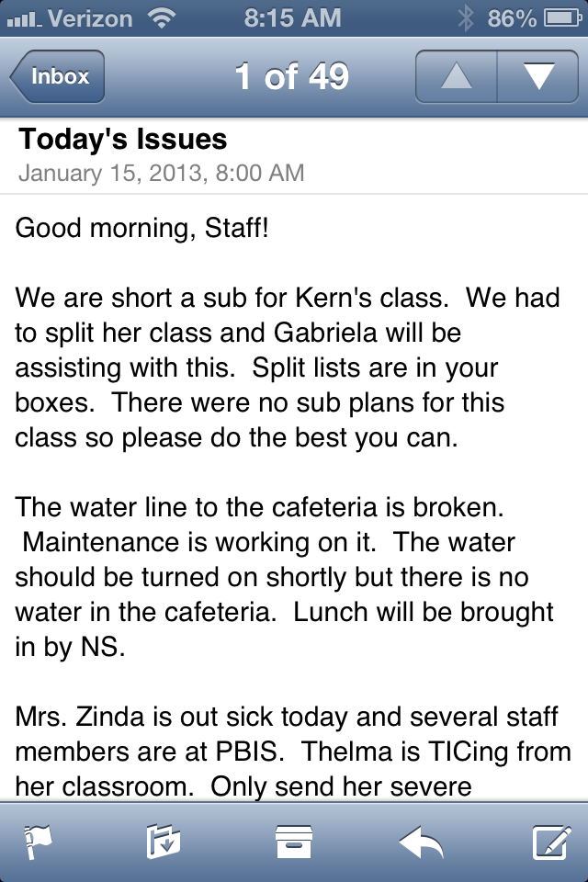Tap the Bluetooth icon in status bar

[465, 18]
